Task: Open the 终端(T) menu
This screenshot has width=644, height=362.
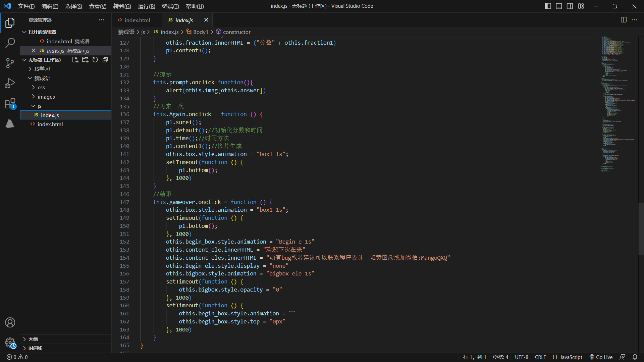Action: point(170,6)
